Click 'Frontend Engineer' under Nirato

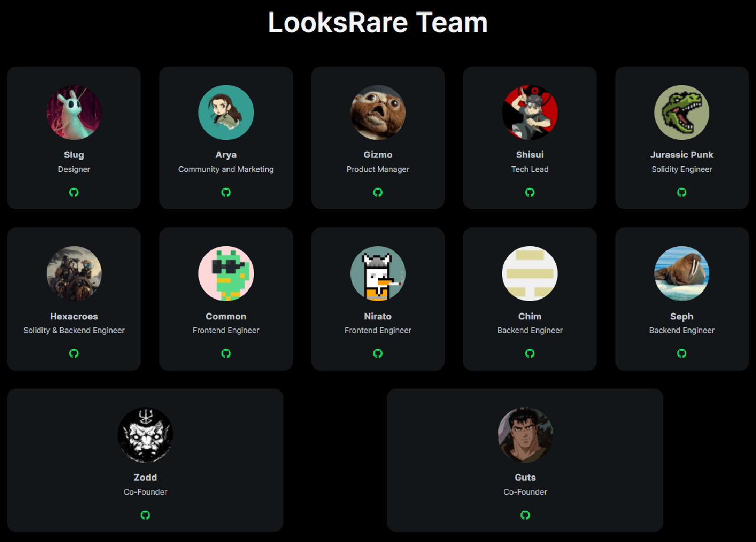[378, 330]
